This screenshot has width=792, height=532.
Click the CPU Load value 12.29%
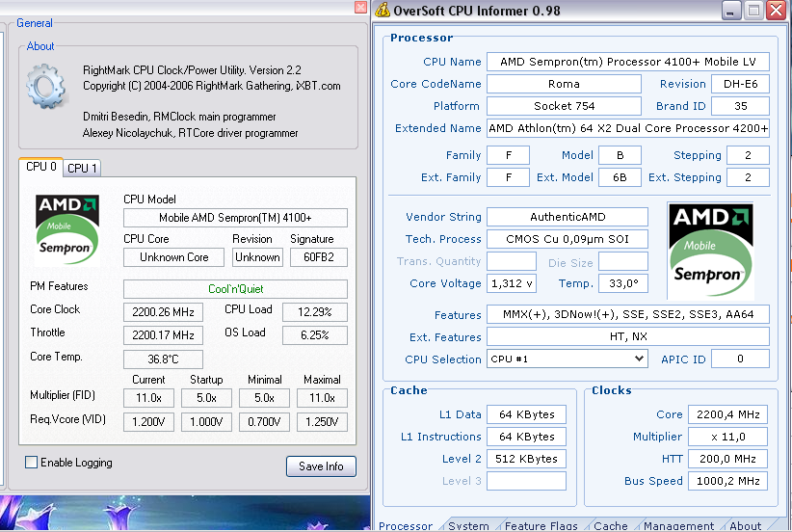[315, 312]
